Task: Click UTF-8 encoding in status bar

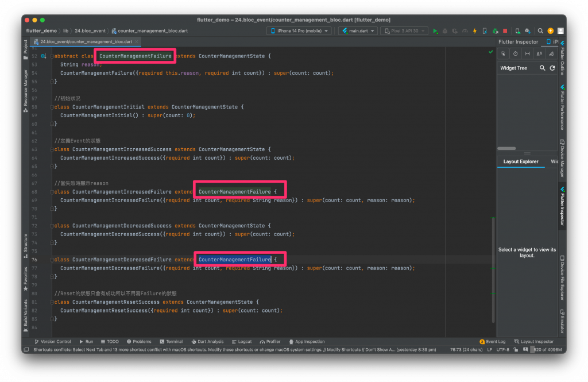Action: (502, 350)
